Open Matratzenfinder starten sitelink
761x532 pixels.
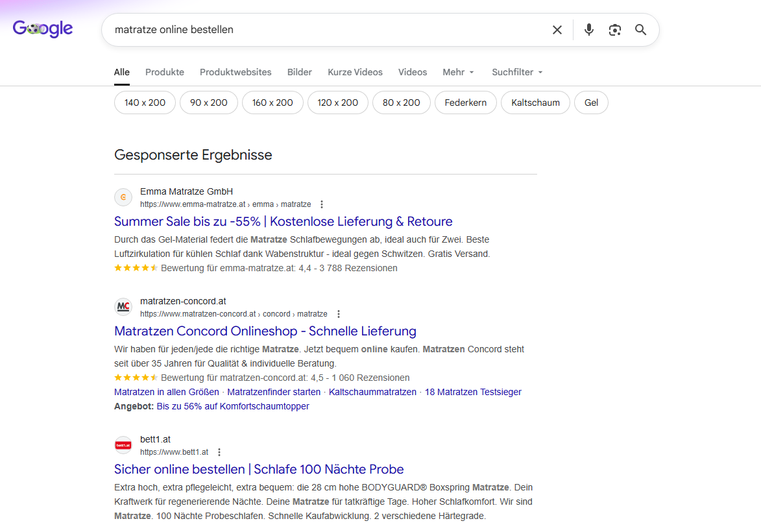[274, 393]
